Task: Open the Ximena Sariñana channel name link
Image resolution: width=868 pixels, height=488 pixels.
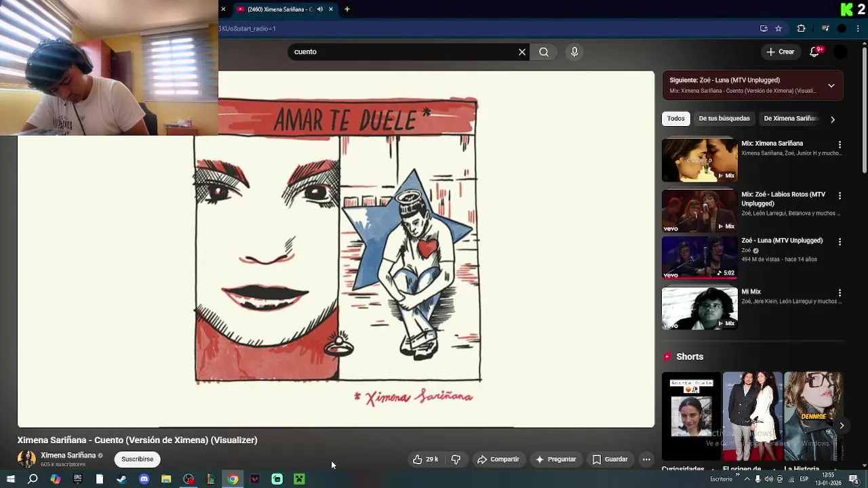Action: [x=68, y=455]
